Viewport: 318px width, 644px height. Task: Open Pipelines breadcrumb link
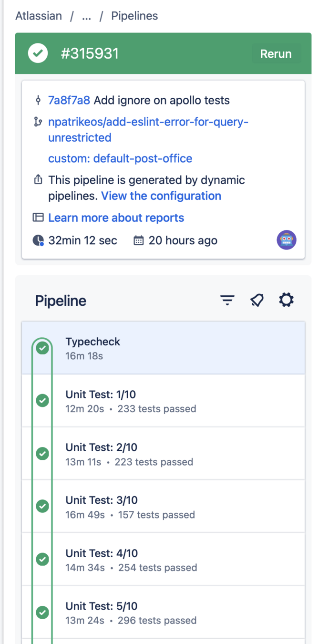point(134,16)
